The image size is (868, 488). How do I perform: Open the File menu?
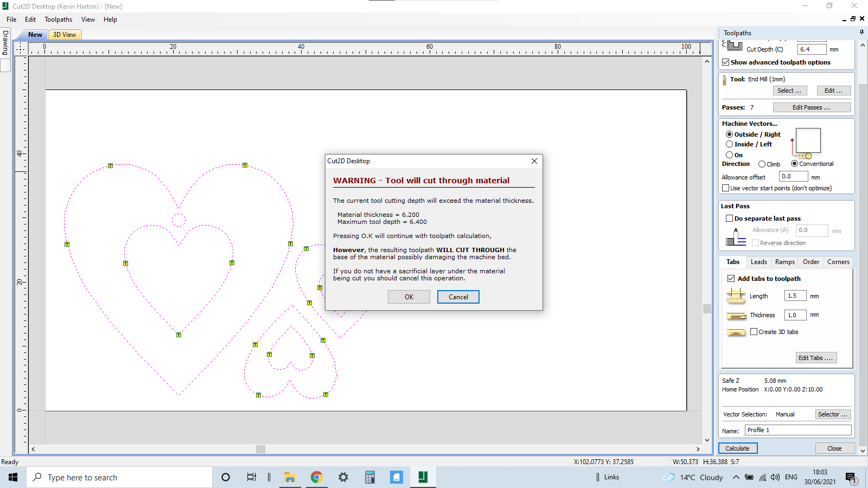pos(11,20)
